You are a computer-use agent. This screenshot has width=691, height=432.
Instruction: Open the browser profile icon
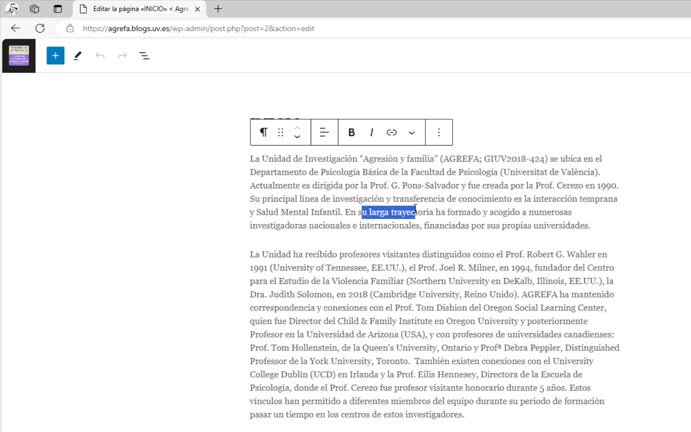tap(12, 9)
